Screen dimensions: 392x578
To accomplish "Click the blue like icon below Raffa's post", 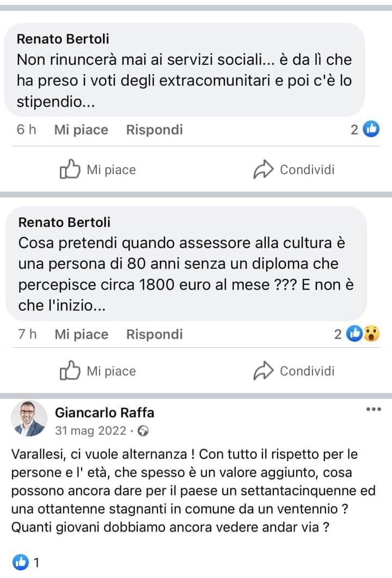I will point(20,563).
